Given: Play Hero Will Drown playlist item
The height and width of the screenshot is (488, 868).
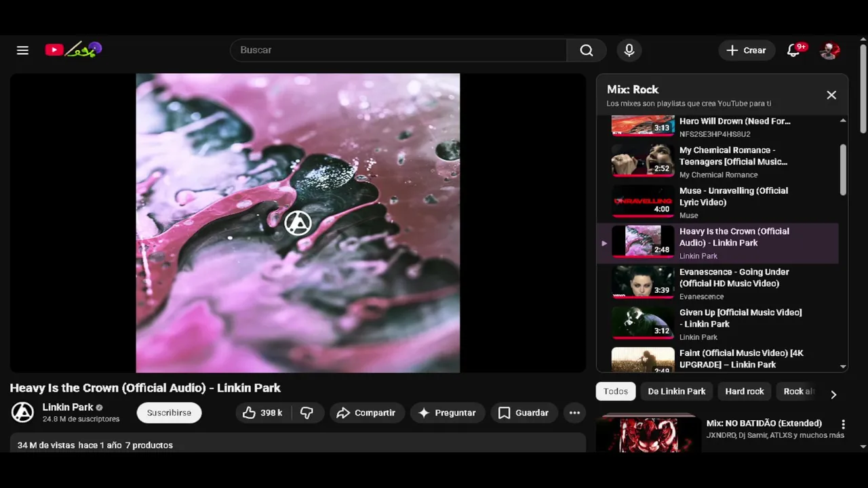Looking at the screenshot, I should point(717,125).
